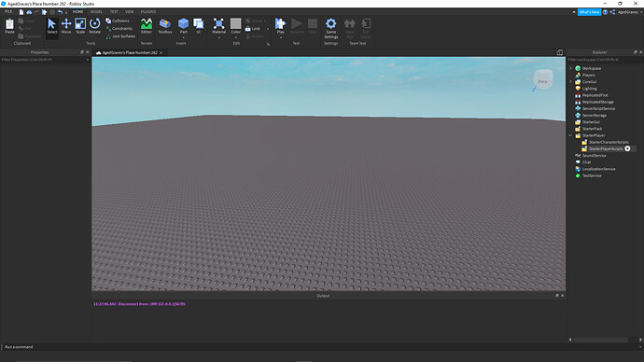
Task: Undock the Explorer panel
Action: pyautogui.click(x=635, y=52)
